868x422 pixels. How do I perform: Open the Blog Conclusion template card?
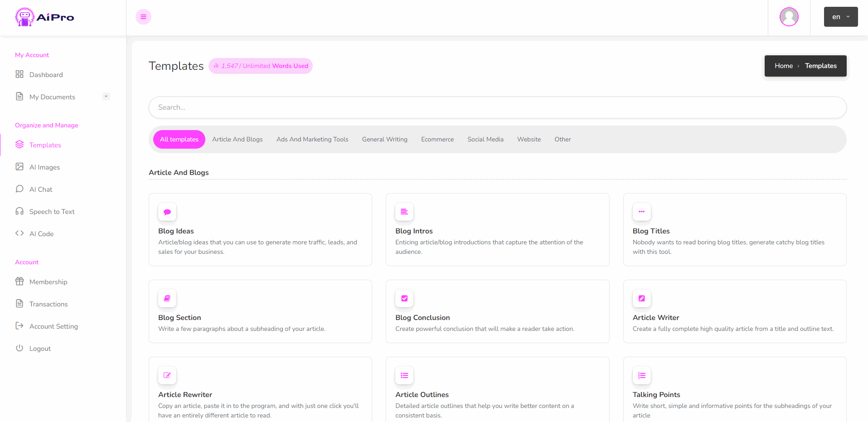coord(497,311)
